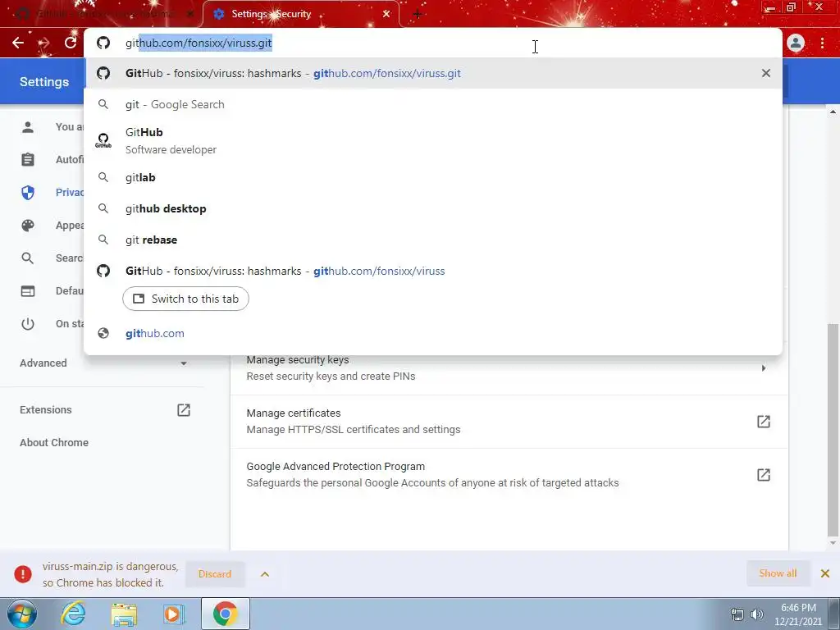Close the downloads bar with X
Screen dimensions: 840x630
pos(825,573)
